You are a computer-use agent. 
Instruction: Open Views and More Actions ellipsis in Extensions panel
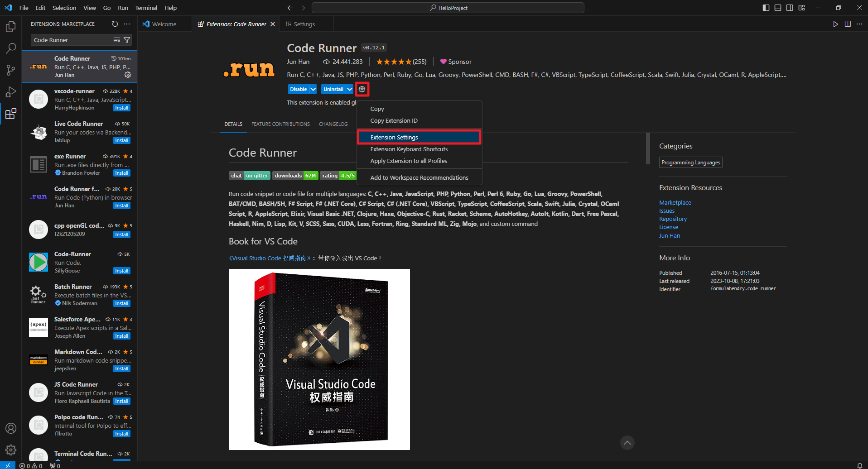(127, 24)
